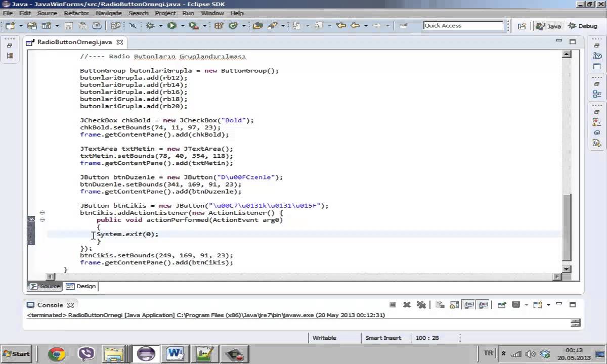Click the Terminate console icon
This screenshot has width=607, height=364.
pos(393,305)
